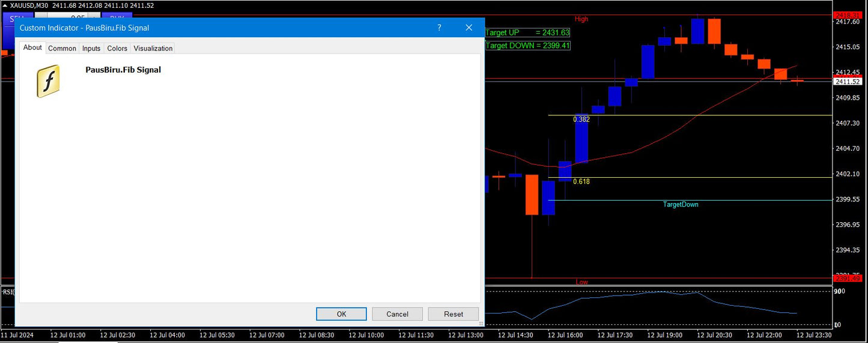Viewport: 868px width, 343px height.
Task: Click the 0.618 Fibonacci level label
Action: pyautogui.click(x=581, y=181)
